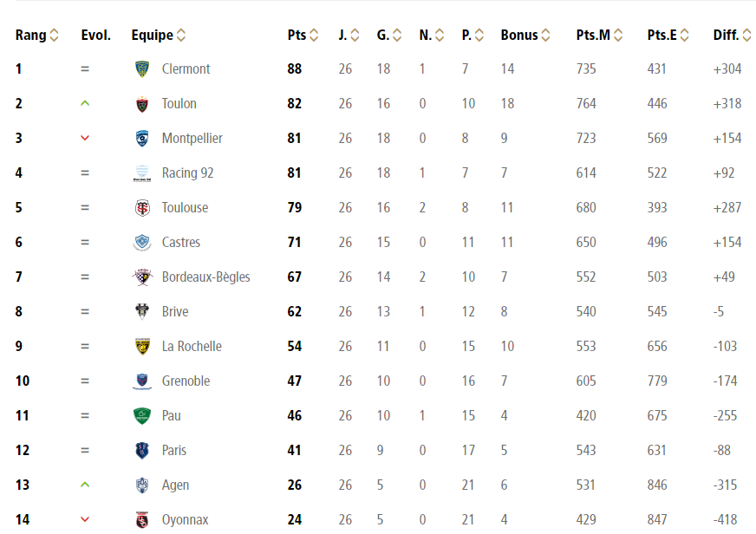Click the Pau club logo

coord(142,415)
